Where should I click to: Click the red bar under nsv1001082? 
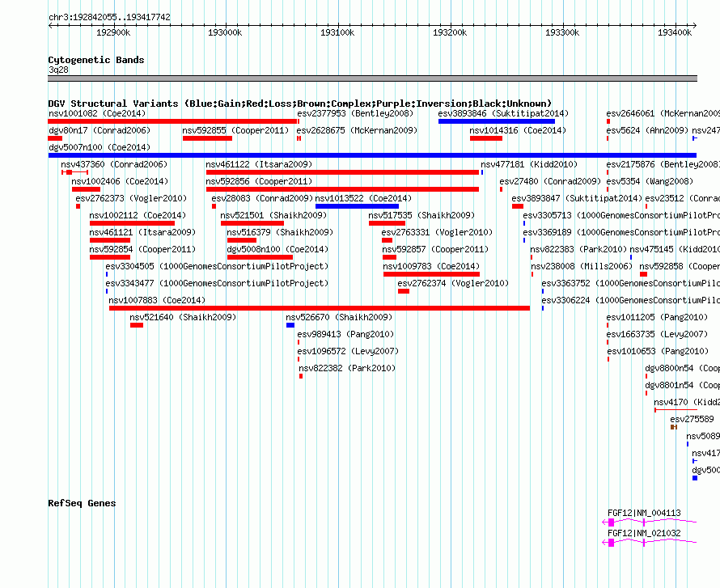tap(172, 121)
